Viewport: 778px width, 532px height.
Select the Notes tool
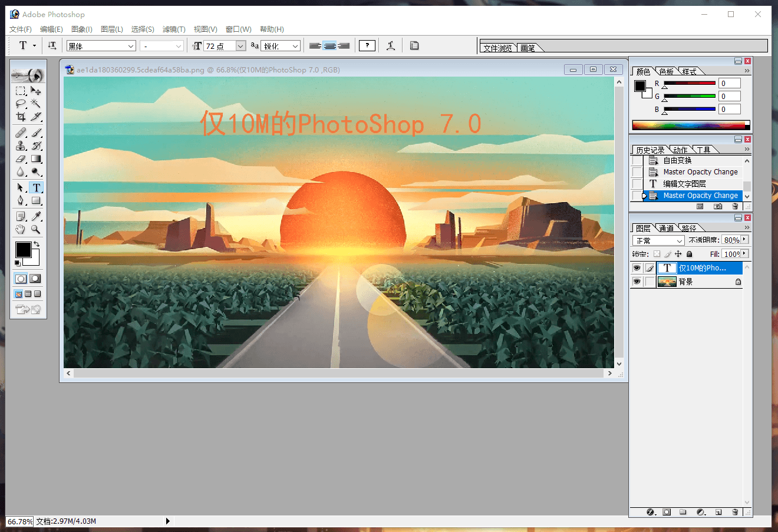click(x=21, y=216)
